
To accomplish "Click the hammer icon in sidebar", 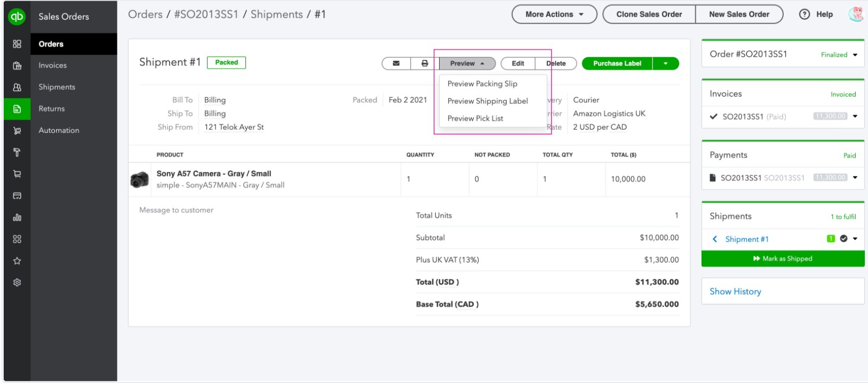I will tap(17, 152).
